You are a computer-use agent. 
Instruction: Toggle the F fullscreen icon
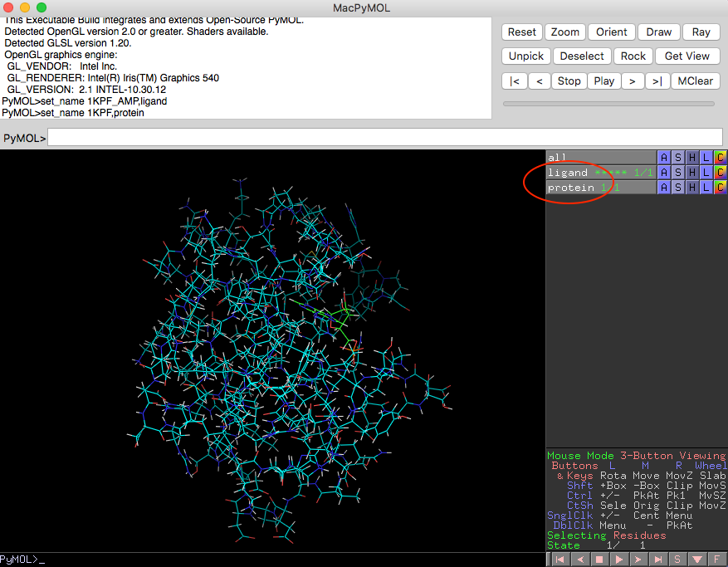[x=717, y=560]
